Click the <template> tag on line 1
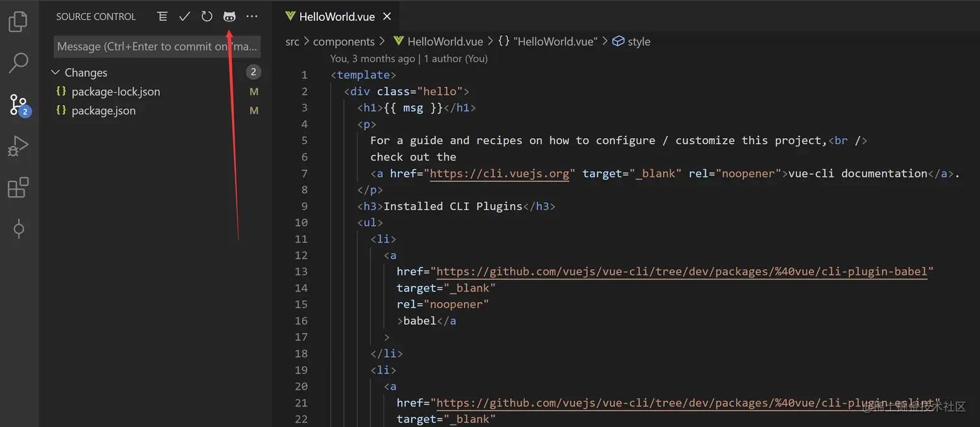980x427 pixels. tap(364, 75)
